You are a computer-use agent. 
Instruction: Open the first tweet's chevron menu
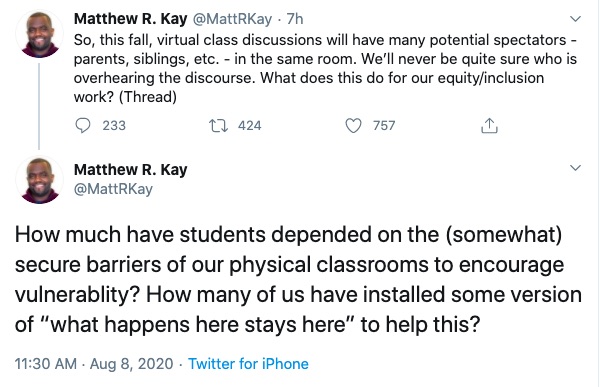(575, 18)
